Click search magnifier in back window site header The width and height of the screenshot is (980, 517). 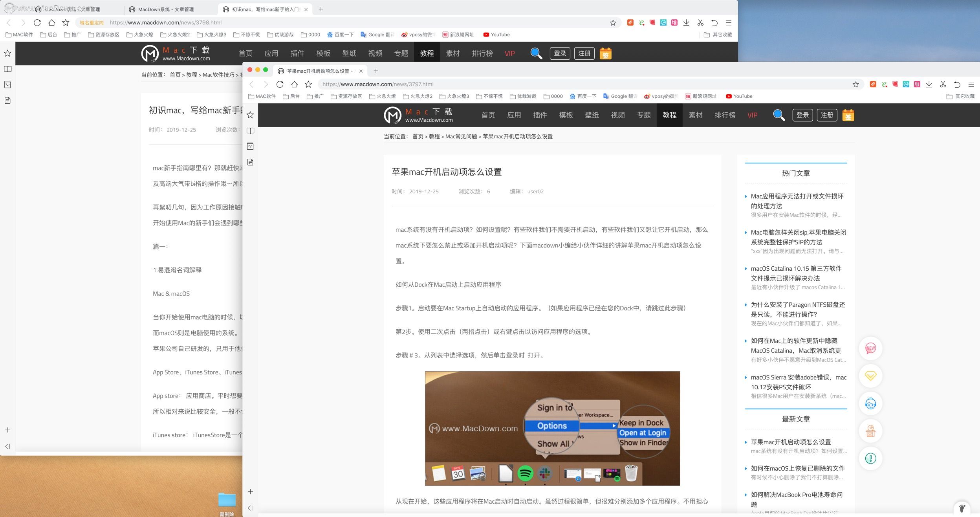point(536,53)
